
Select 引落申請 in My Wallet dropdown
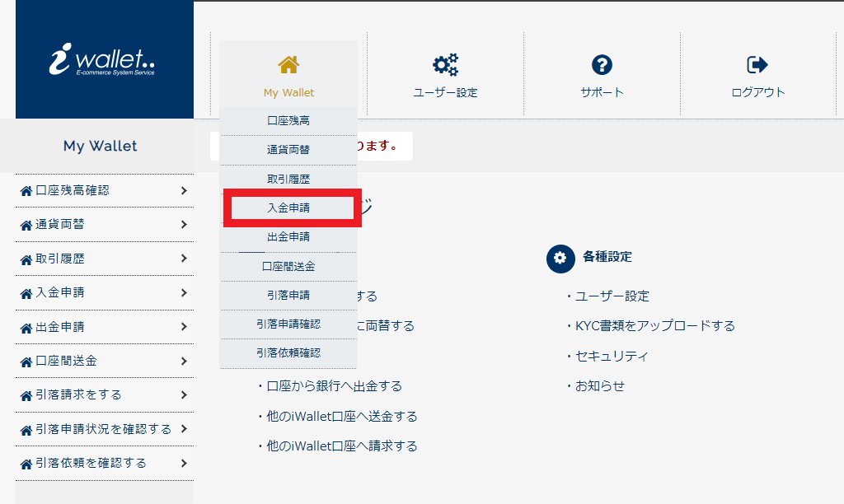click(288, 296)
